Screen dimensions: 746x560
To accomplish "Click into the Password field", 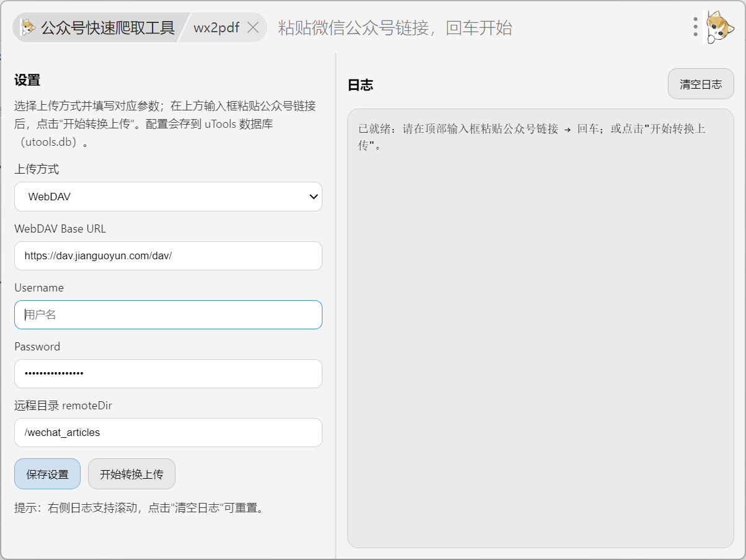I will (168, 373).
